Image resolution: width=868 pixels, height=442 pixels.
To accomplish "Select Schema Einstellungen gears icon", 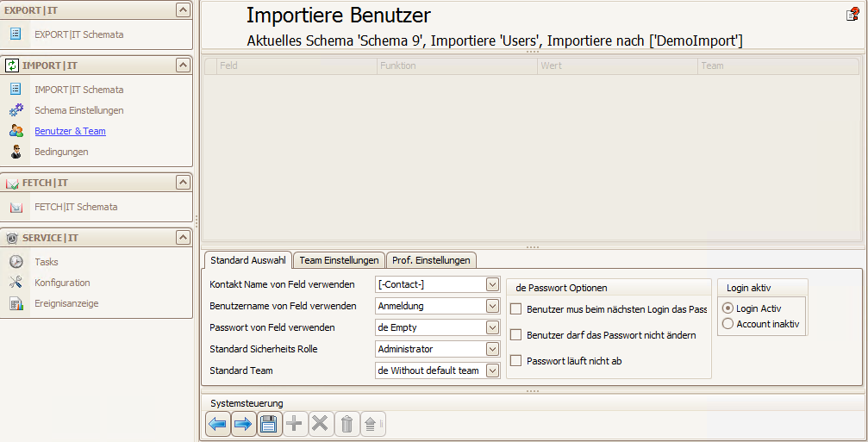I will pos(16,109).
